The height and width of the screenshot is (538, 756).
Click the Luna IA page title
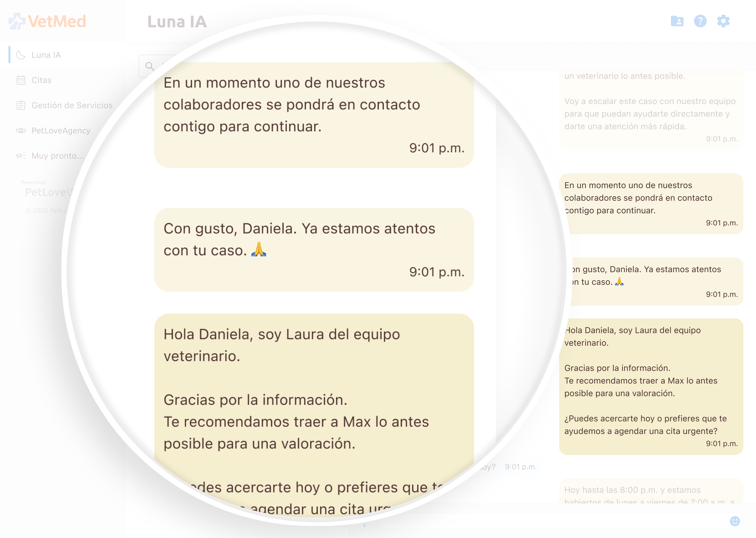coord(177,22)
